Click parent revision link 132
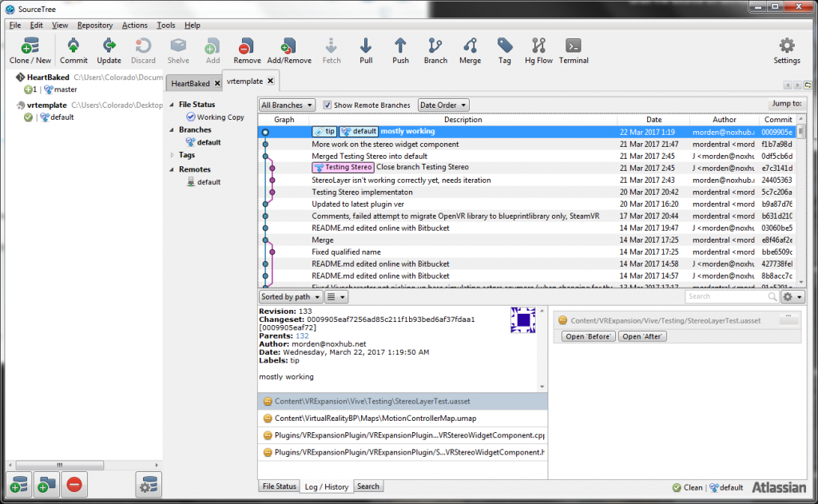 coord(302,336)
